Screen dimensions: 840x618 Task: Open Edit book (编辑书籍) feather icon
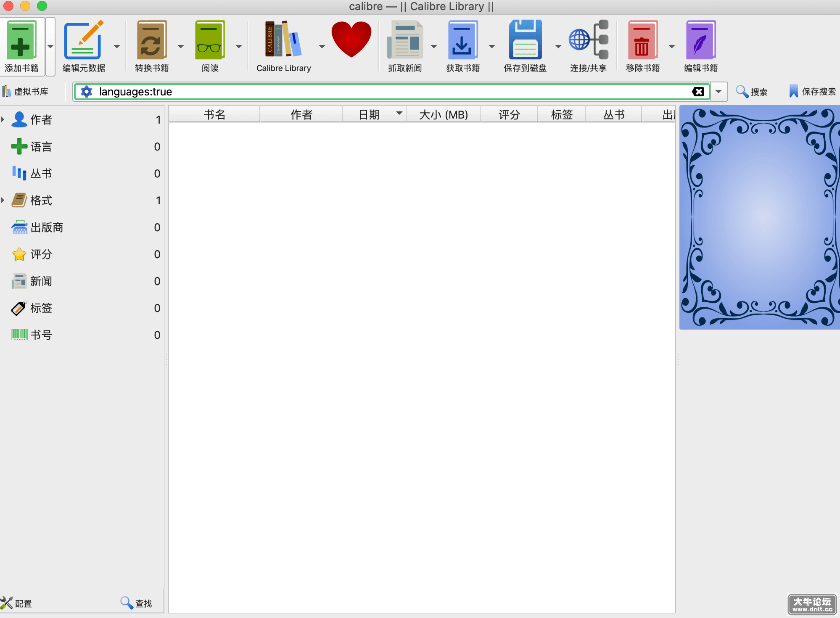pyautogui.click(x=700, y=40)
